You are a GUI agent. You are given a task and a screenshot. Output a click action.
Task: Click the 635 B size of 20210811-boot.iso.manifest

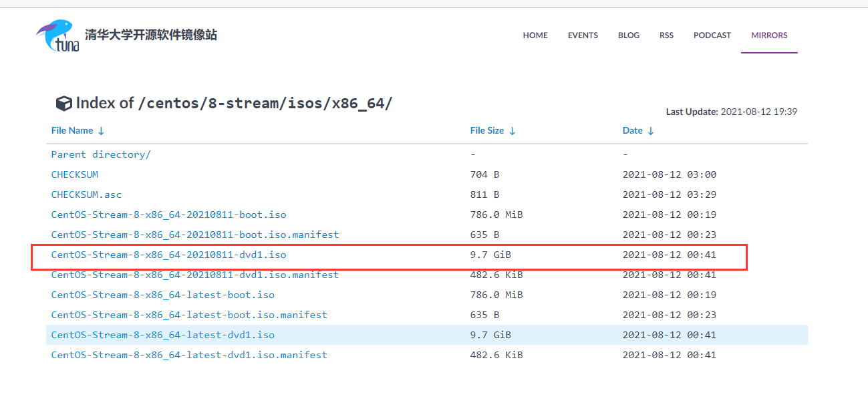[x=484, y=235]
